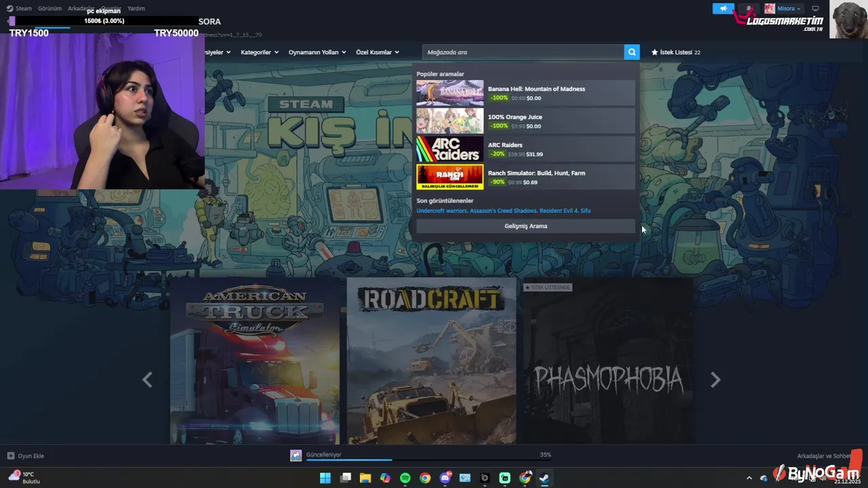Go to next carousel slide arrow
868x488 pixels.
(x=715, y=380)
